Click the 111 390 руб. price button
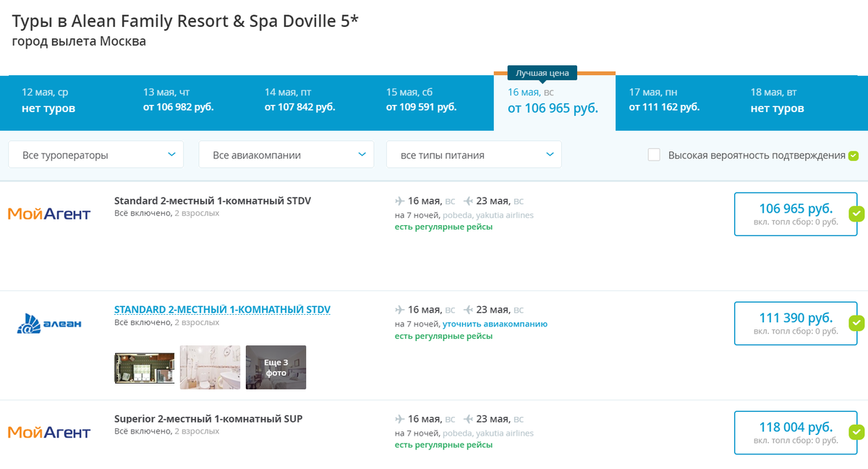The height and width of the screenshot is (469, 868). tap(796, 324)
